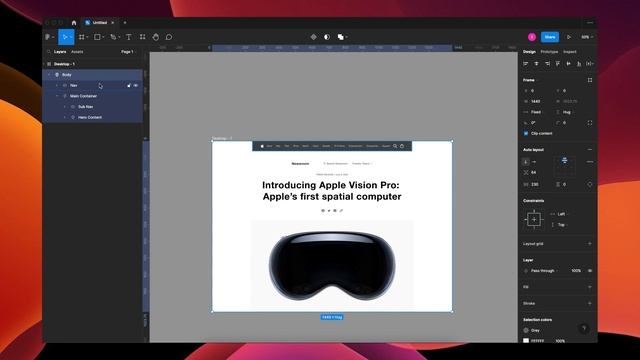Open the Top vertical constraint dropdown
The height and width of the screenshot is (360, 640).
tap(560, 225)
